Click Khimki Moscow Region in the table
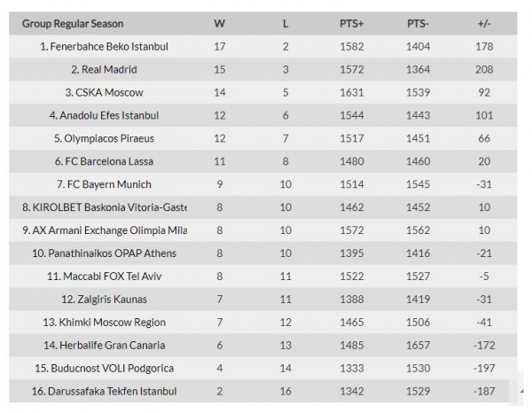The image size is (532, 413). coord(109,323)
